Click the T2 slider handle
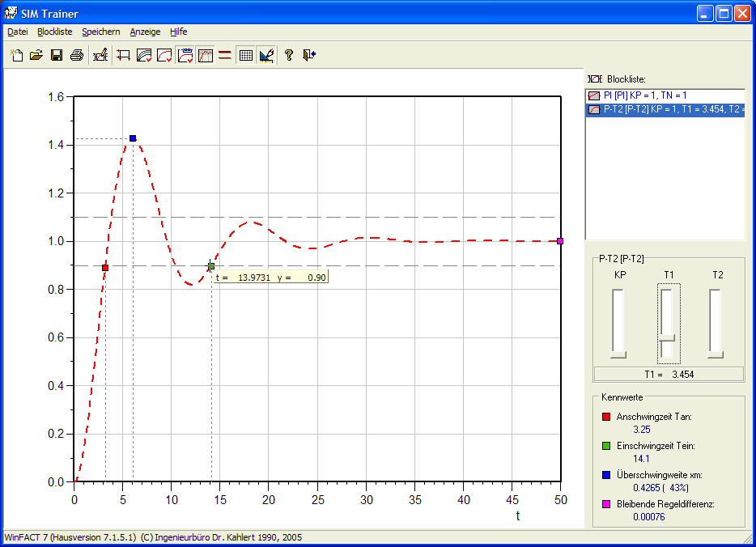Image resolution: width=756 pixels, height=547 pixels. 716,354
